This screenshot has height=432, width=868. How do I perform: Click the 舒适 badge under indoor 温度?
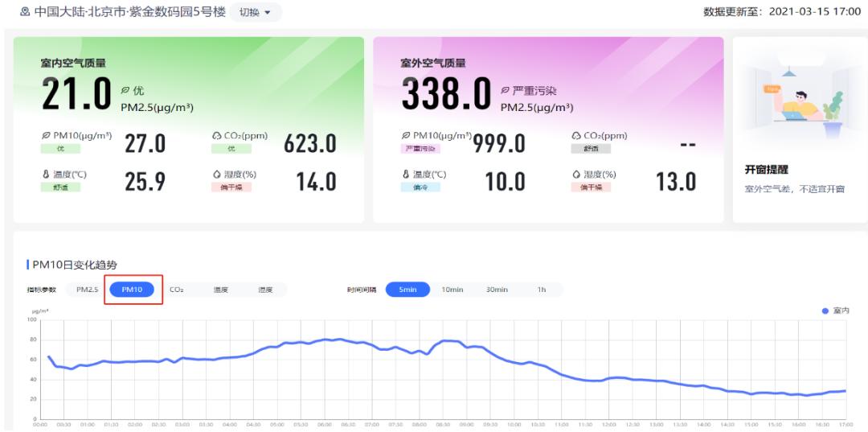click(60, 187)
